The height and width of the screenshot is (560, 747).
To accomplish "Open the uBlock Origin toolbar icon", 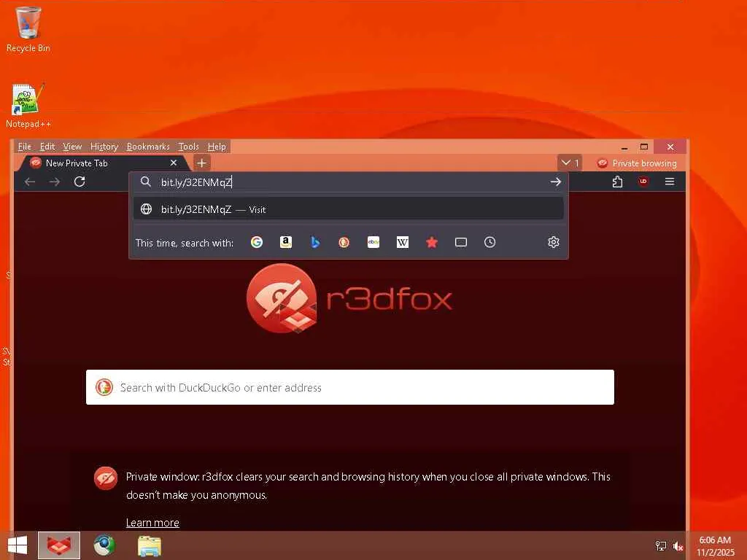I will 643,182.
